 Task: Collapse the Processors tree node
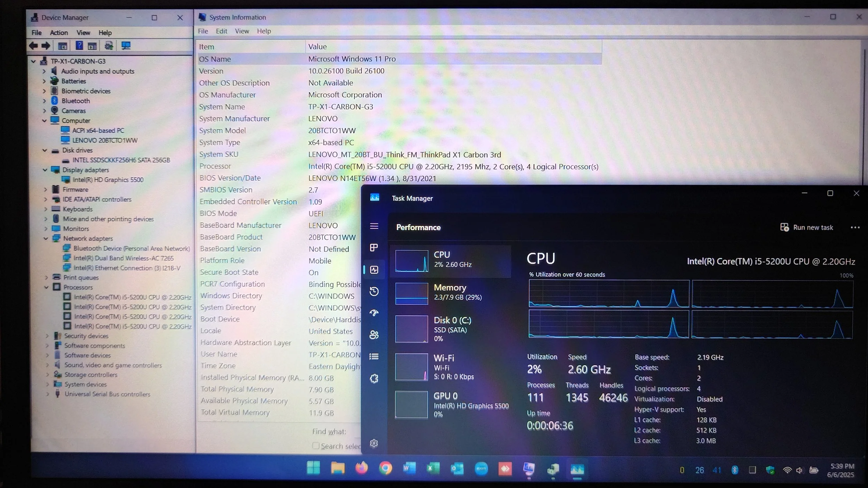point(46,287)
